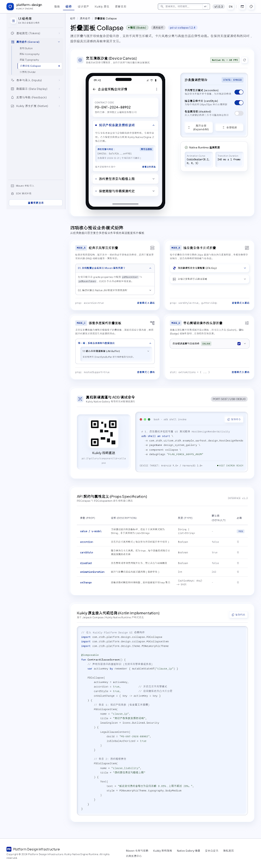
Task: Toggle 独立微立体卡片 (cardStyle) switch
Action: (239, 102)
